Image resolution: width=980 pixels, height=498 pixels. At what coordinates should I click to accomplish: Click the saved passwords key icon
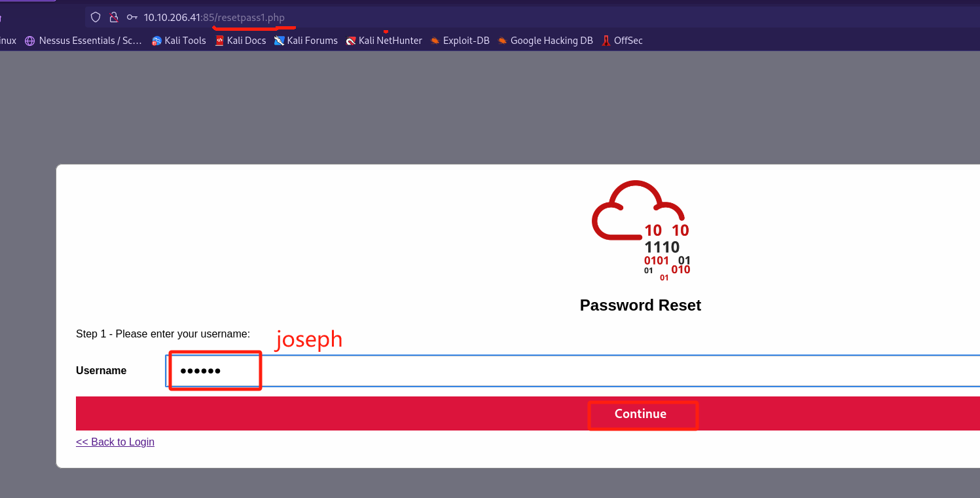(x=132, y=17)
